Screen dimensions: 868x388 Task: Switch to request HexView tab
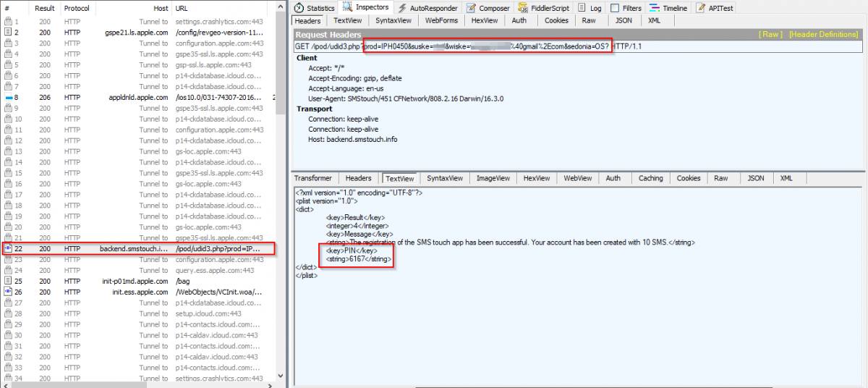point(484,20)
